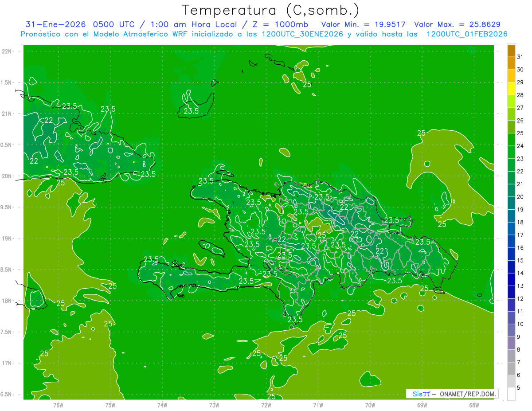
Task: Click the '69W' longitude axis label
Action: (422, 405)
